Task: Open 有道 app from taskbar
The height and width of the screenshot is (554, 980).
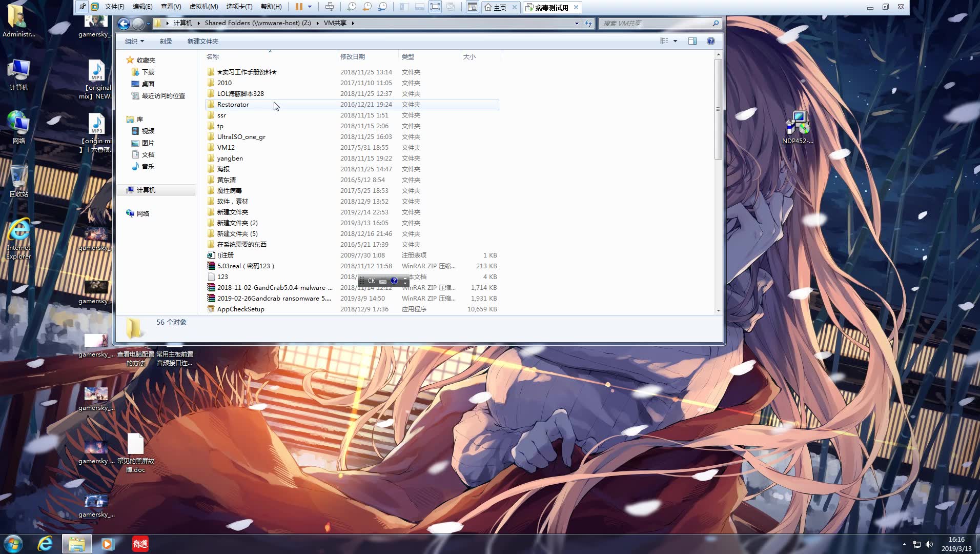Action: (x=140, y=544)
